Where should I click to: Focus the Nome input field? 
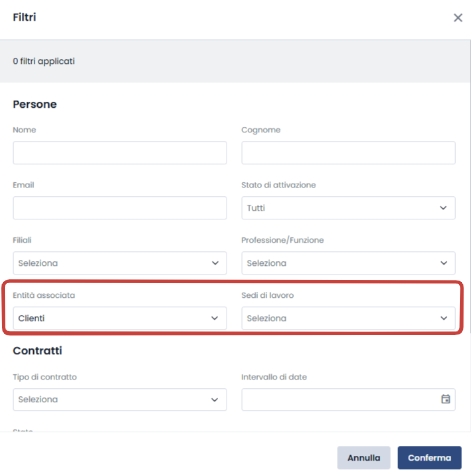point(120,153)
